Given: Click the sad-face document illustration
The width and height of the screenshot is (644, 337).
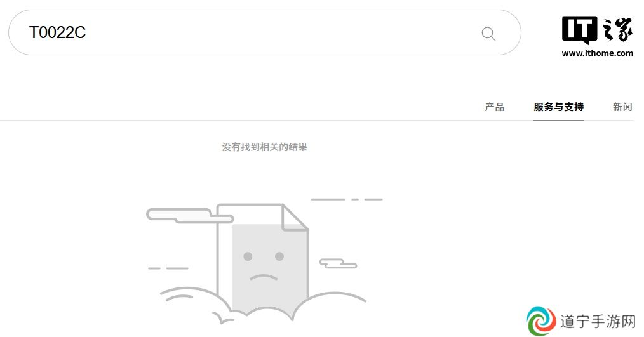Looking at the screenshot, I should (263, 258).
